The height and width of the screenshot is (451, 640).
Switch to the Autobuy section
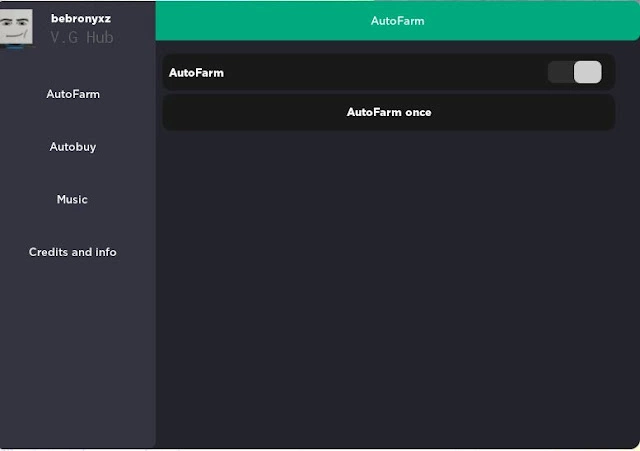click(73, 147)
